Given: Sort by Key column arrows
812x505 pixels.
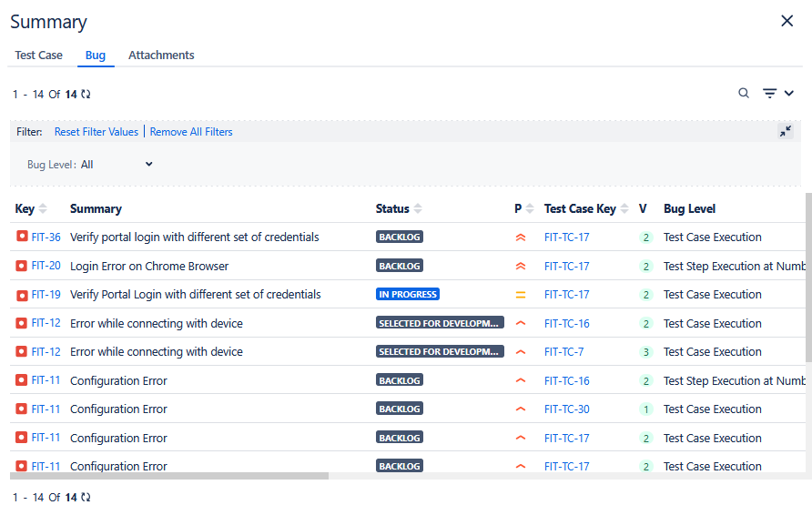Looking at the screenshot, I should click(43, 209).
